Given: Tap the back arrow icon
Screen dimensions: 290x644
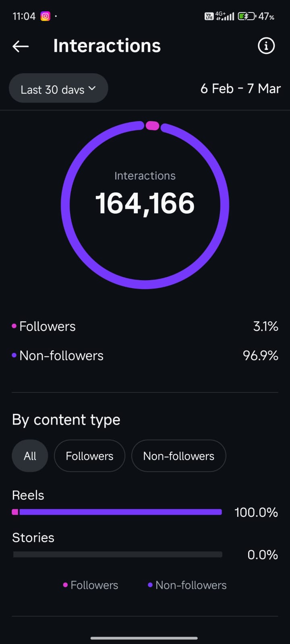Looking at the screenshot, I should coord(21,46).
